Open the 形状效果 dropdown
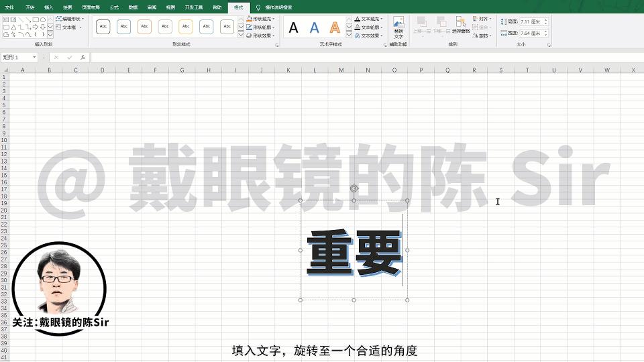This screenshot has width=644, height=362. click(x=261, y=36)
